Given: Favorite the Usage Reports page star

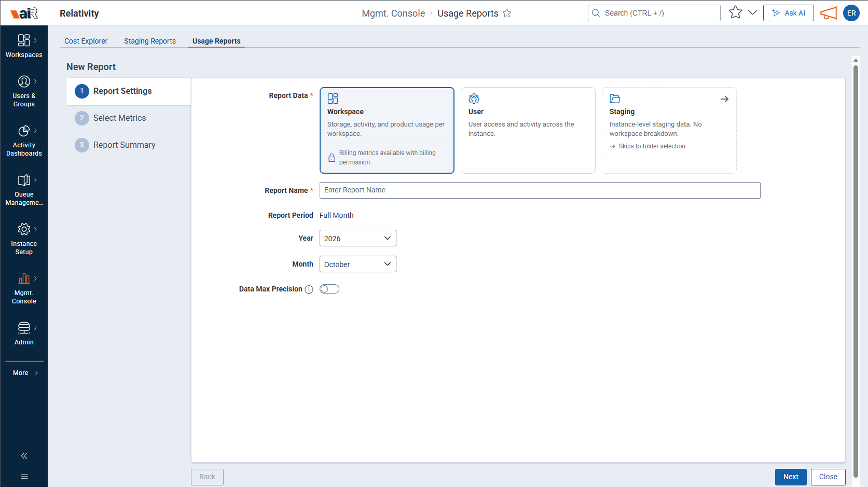Looking at the screenshot, I should point(507,13).
